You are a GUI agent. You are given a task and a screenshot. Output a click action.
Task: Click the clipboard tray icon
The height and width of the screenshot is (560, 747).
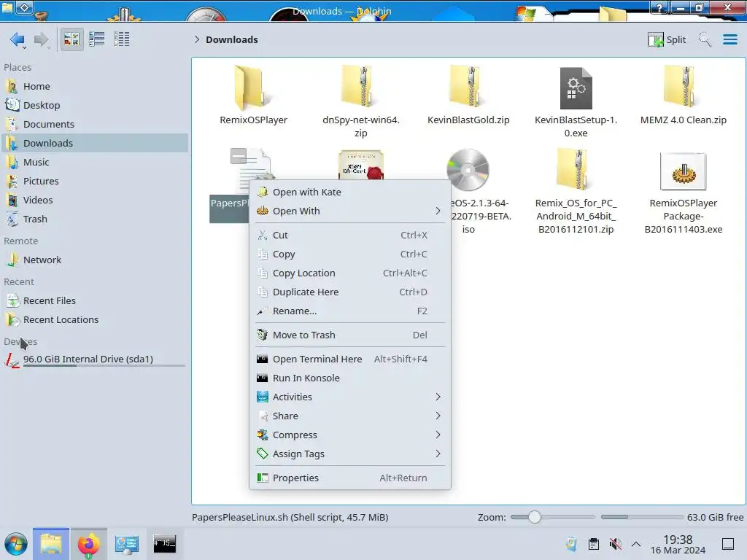point(594,544)
